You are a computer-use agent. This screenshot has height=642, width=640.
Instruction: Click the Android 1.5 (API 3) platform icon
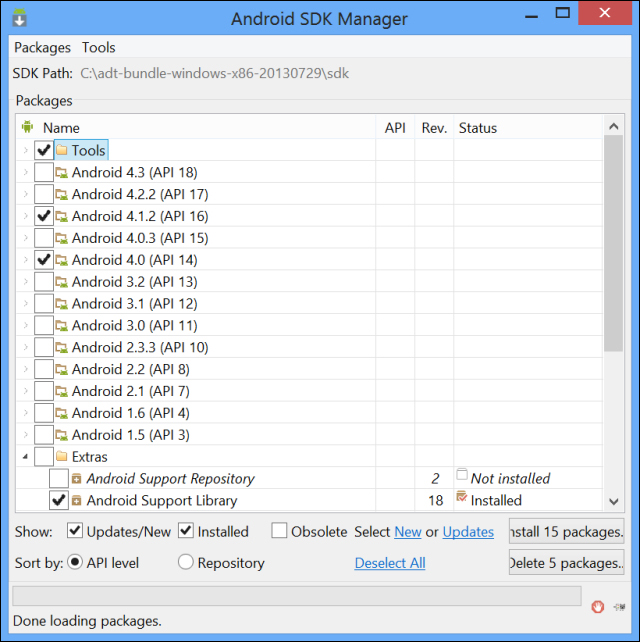[62, 435]
